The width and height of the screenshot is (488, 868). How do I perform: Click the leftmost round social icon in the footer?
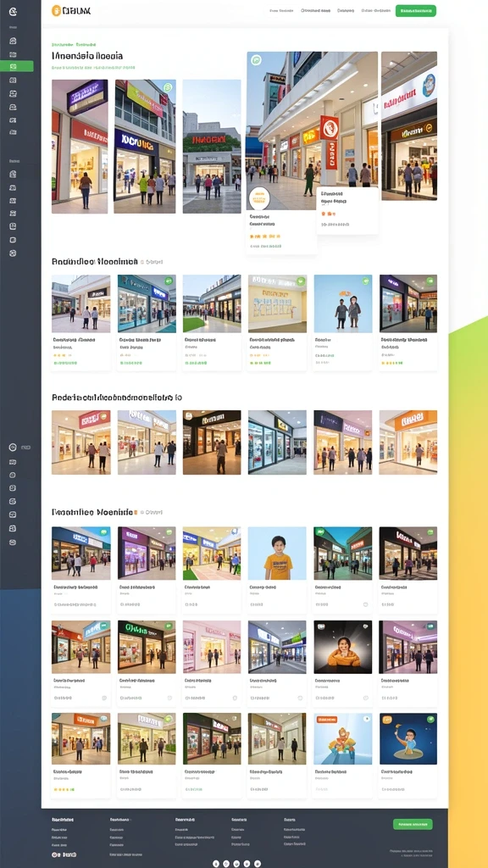(216, 863)
